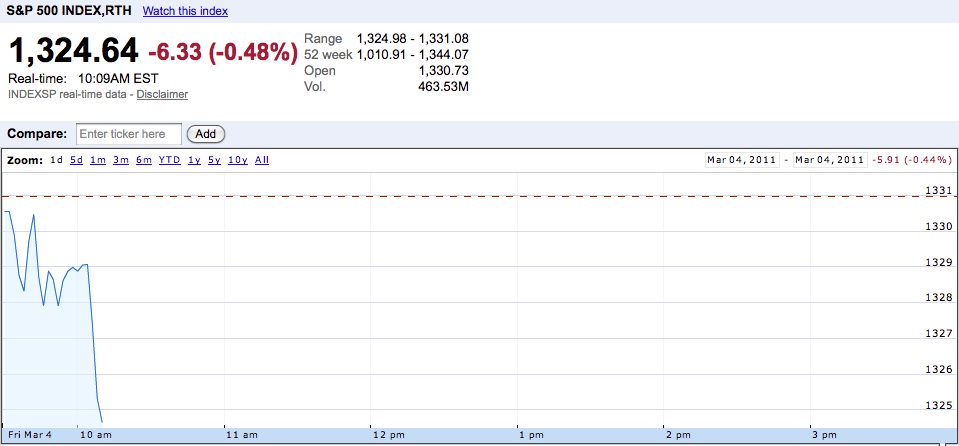Click the -6.33 (-0.48%) change value

(x=223, y=53)
